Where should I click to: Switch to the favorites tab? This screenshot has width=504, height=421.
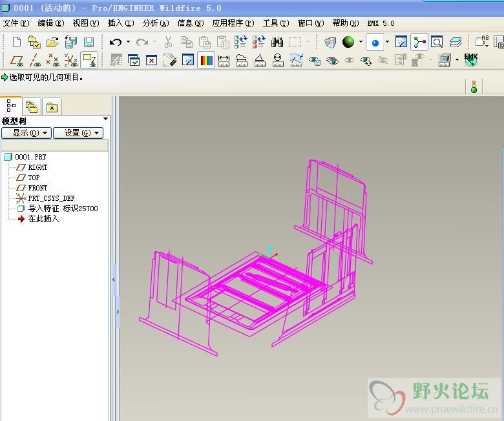[x=52, y=107]
